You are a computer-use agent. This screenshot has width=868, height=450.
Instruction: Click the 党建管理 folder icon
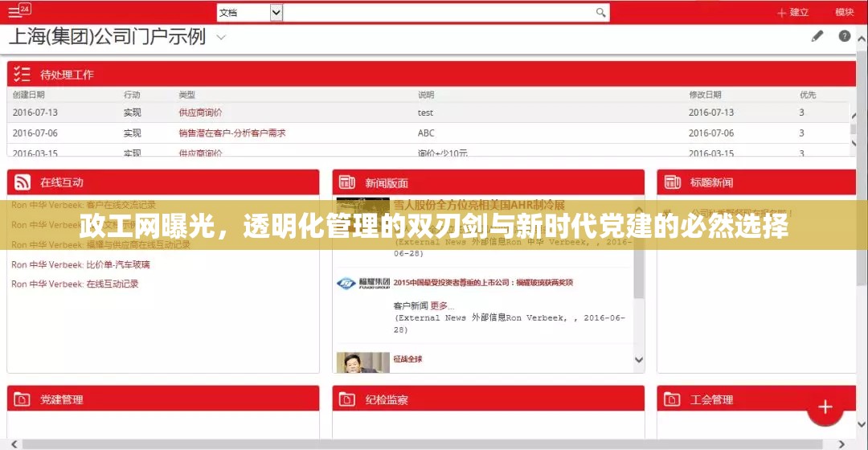point(22,399)
